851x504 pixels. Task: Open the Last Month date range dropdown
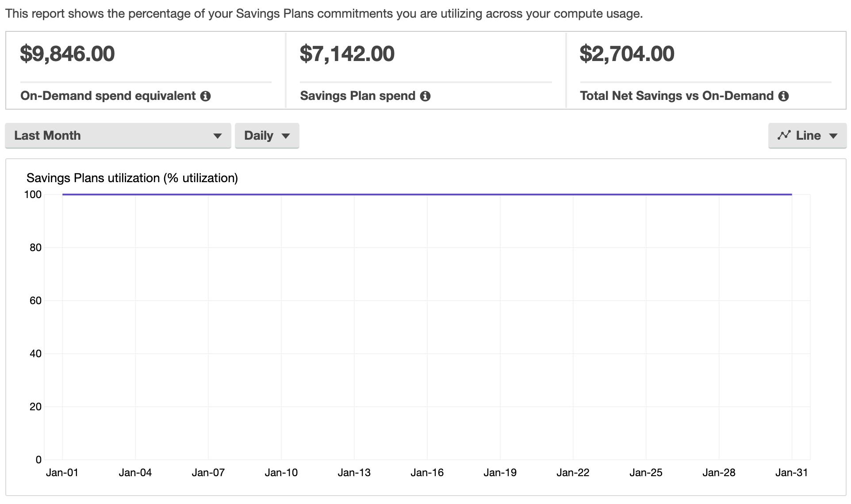(118, 135)
